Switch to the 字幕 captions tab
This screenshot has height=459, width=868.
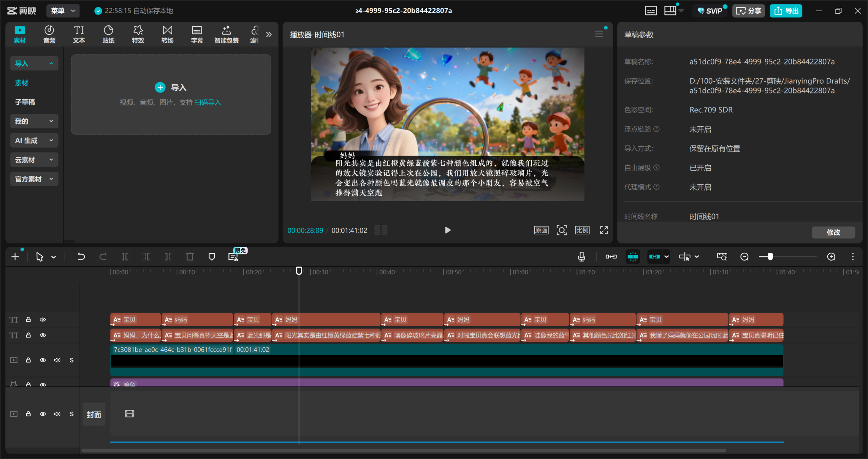(x=197, y=34)
